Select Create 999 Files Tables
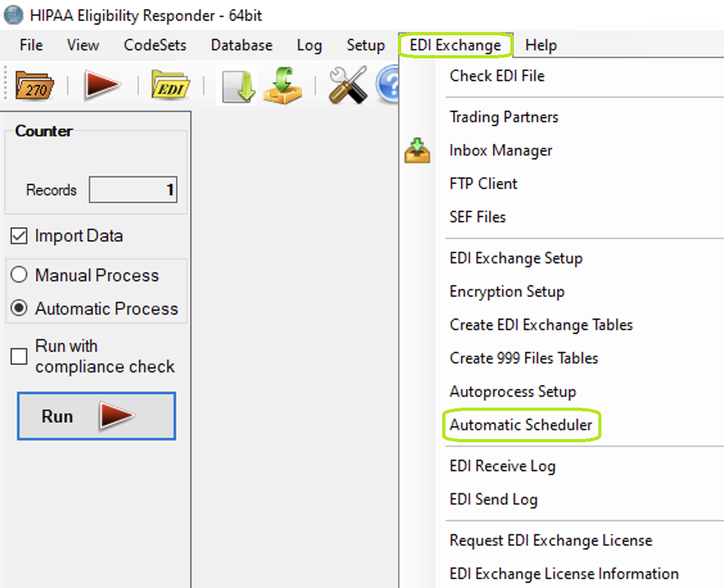Screen dimensions: 724x588 (524, 358)
